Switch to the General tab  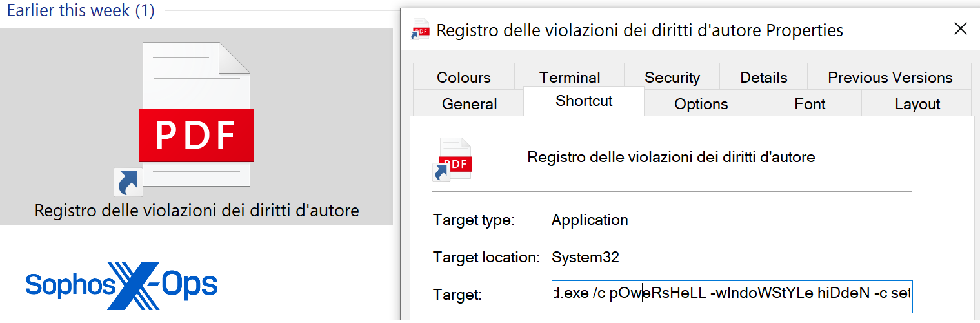pos(469,104)
